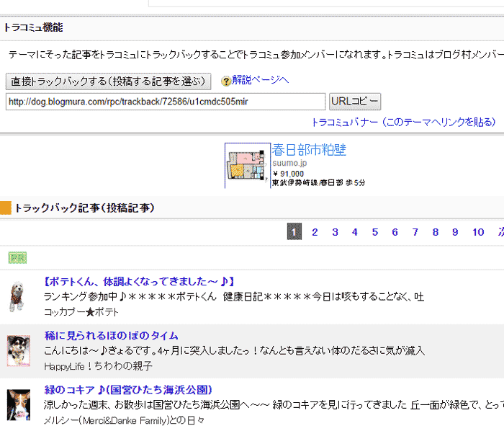Go to page 7
This screenshot has width=504, height=431.
(415, 232)
